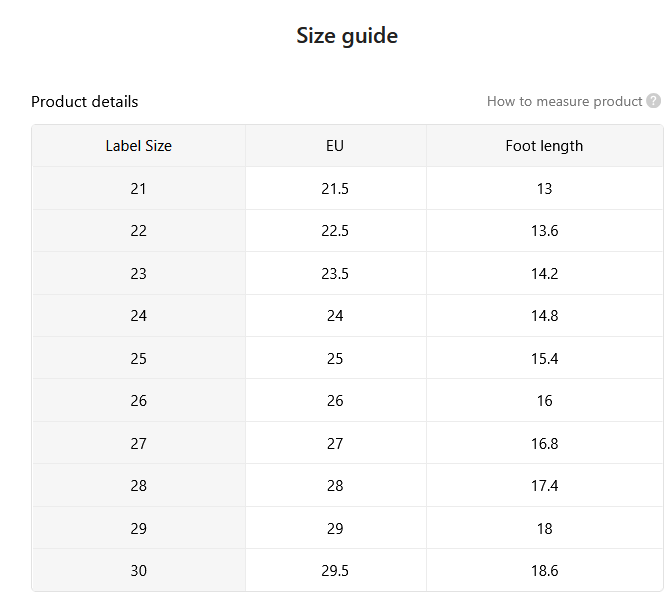This screenshot has width=669, height=605.
Task: Click the EU 29.5 cell
Action: (x=335, y=570)
